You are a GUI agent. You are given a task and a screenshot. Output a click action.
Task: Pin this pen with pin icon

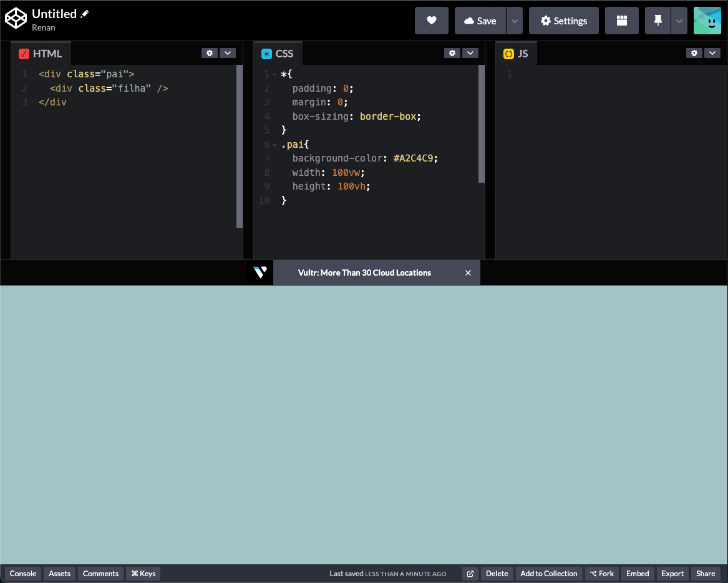click(x=658, y=21)
